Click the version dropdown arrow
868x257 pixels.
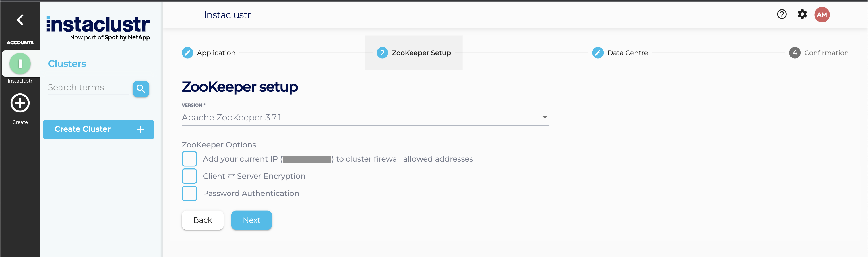click(x=545, y=117)
